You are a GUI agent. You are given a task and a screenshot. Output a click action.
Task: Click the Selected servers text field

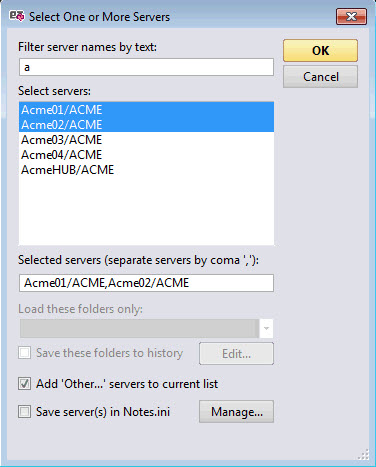point(146,283)
